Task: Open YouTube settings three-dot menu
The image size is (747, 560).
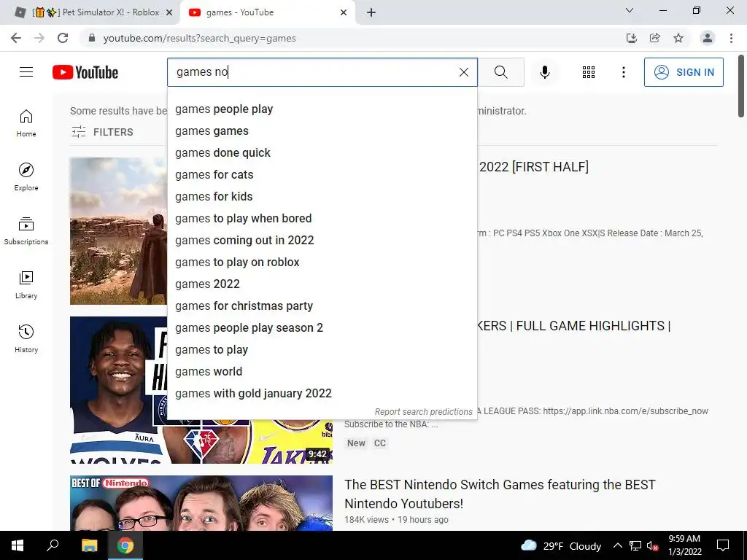Action: click(623, 72)
